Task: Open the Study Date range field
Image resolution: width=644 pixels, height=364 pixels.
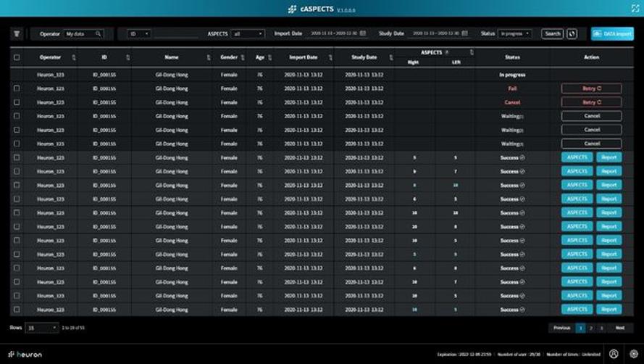Action: coord(440,33)
